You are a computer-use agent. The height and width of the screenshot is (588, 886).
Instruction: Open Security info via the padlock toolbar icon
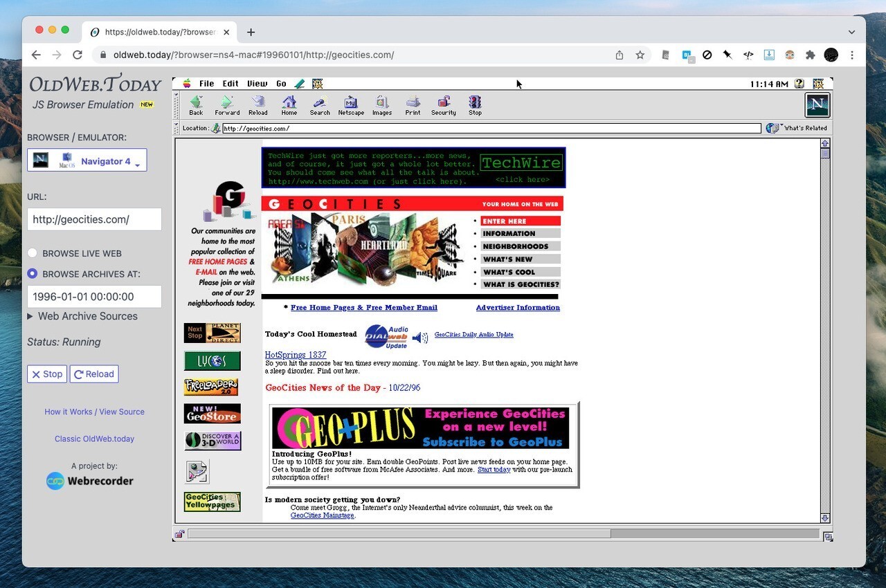click(x=443, y=104)
